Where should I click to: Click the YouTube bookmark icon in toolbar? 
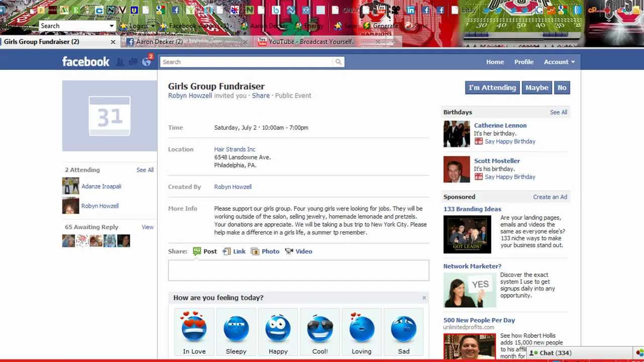[x=381, y=10]
